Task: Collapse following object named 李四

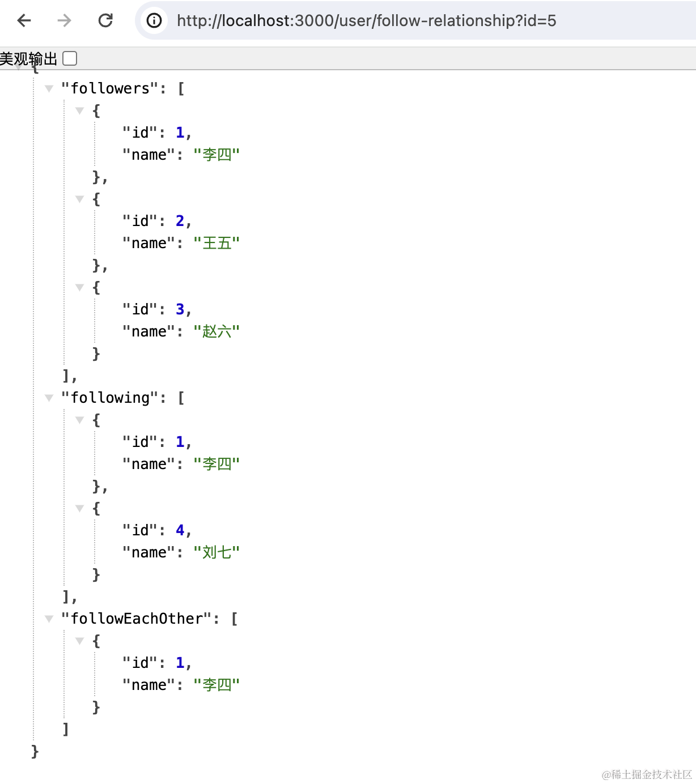Action: tap(80, 420)
